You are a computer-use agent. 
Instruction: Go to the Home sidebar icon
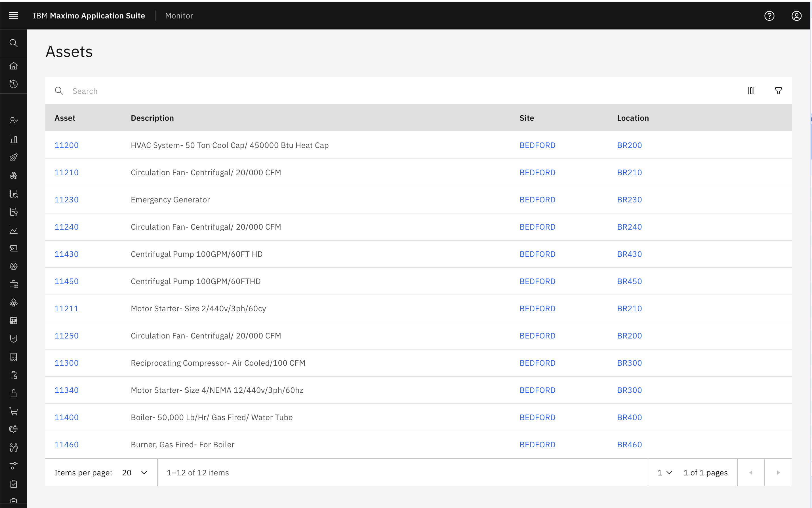(x=13, y=66)
